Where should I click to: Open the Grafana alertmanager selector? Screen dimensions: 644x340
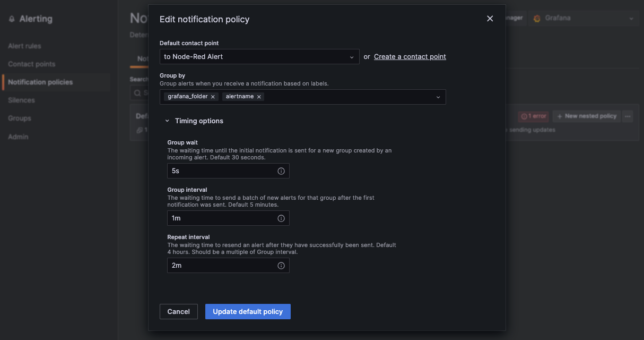[x=582, y=19]
